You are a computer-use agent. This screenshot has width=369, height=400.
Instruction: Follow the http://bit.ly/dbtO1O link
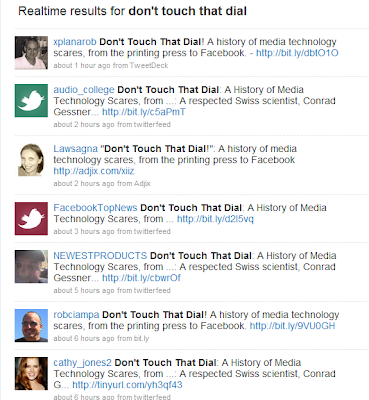tap(297, 53)
